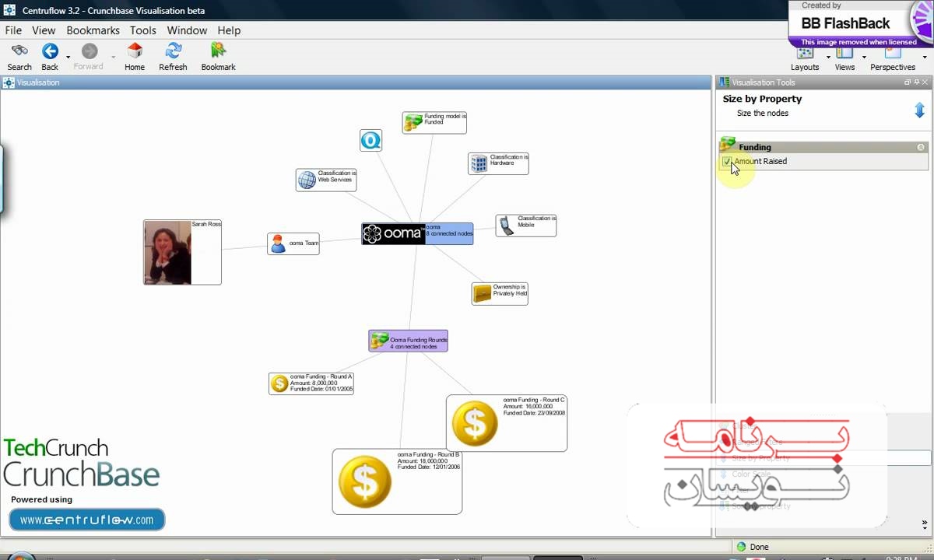Click the TechCrunch CrunchBase logo
Screen dimensions: 934x560
click(x=81, y=463)
